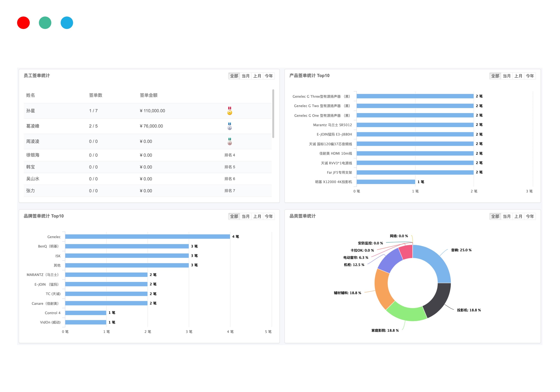Click the green circle at top left
This screenshot has height=392, width=560.
(x=45, y=23)
